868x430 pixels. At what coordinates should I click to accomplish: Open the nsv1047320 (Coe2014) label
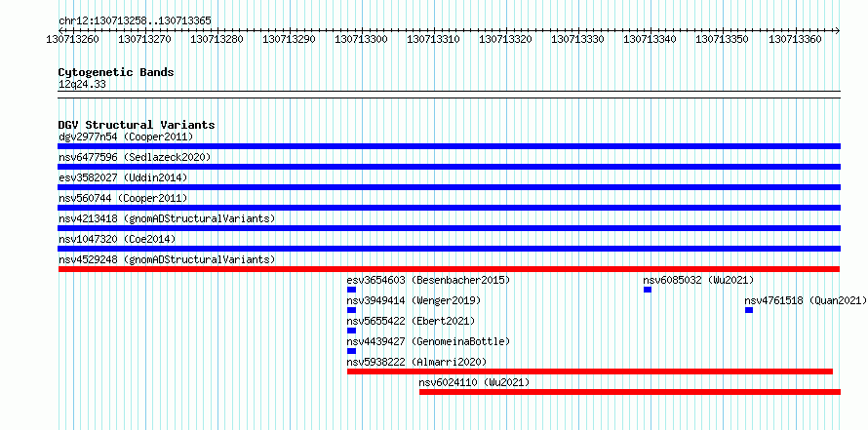117,239
